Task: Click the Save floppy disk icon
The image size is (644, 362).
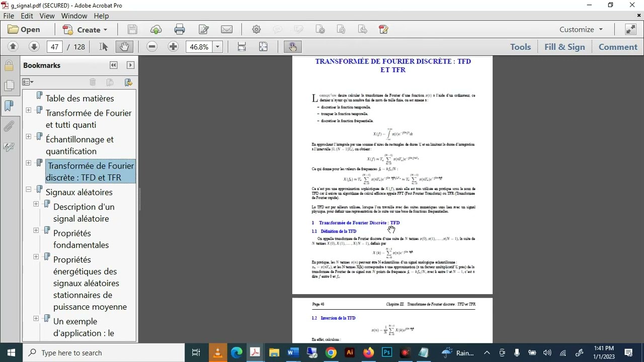Action: pos(132,30)
